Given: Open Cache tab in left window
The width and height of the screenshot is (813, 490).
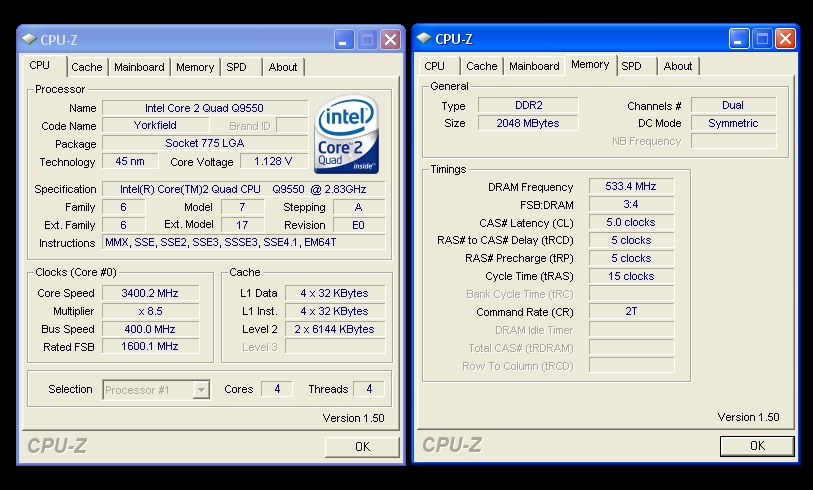Looking at the screenshot, I should tap(87, 67).
